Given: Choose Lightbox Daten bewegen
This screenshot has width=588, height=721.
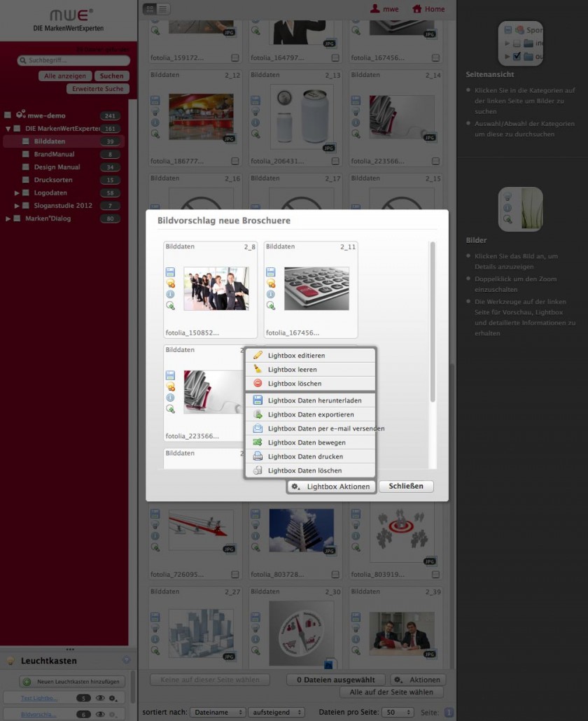Looking at the screenshot, I should (x=310, y=442).
